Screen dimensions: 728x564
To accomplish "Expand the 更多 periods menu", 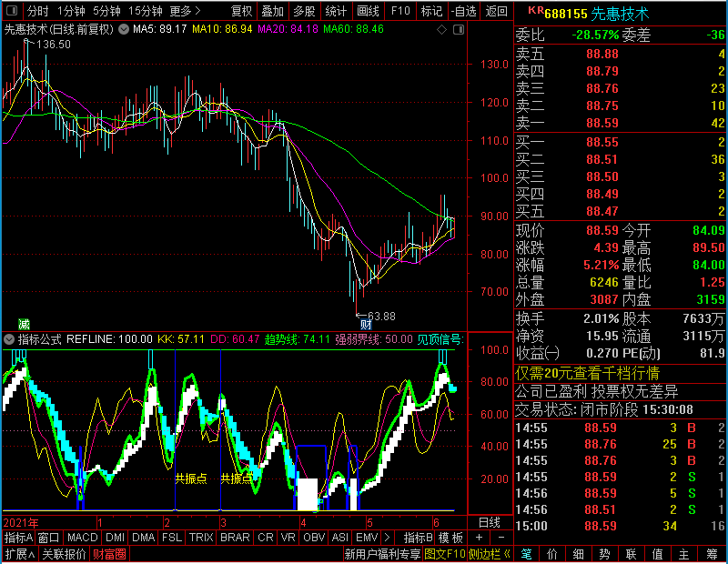I will pyautogui.click(x=185, y=11).
